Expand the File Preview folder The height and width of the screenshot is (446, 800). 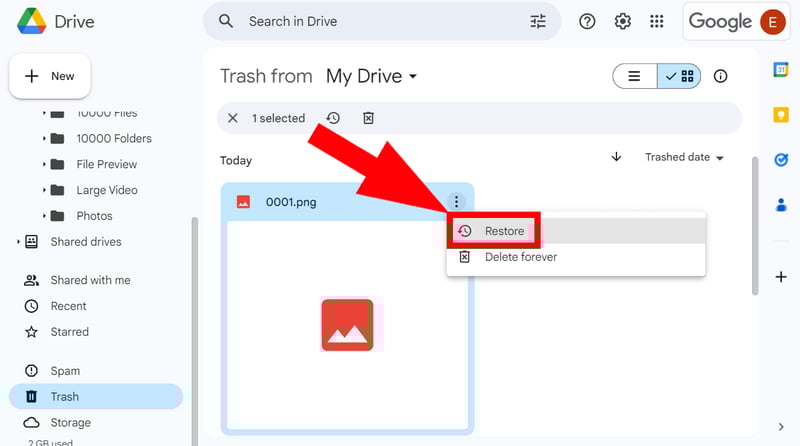tap(44, 164)
